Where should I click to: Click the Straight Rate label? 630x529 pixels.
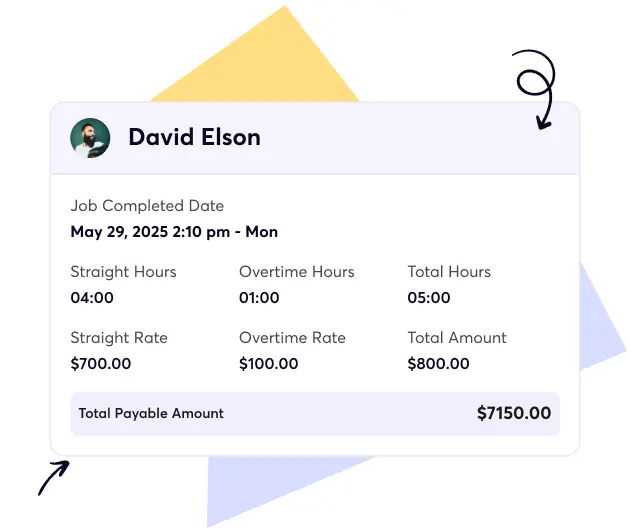coord(119,338)
